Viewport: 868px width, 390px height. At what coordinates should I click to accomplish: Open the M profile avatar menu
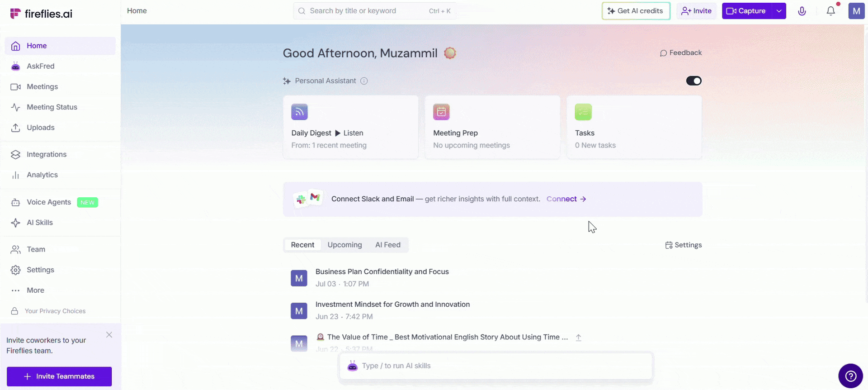point(857,11)
